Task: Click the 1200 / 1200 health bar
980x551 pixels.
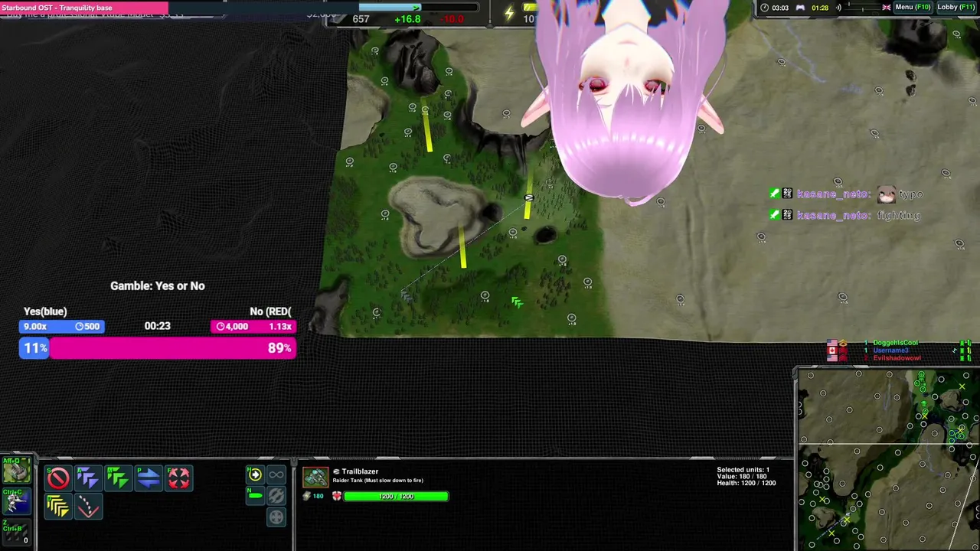Action: click(396, 496)
